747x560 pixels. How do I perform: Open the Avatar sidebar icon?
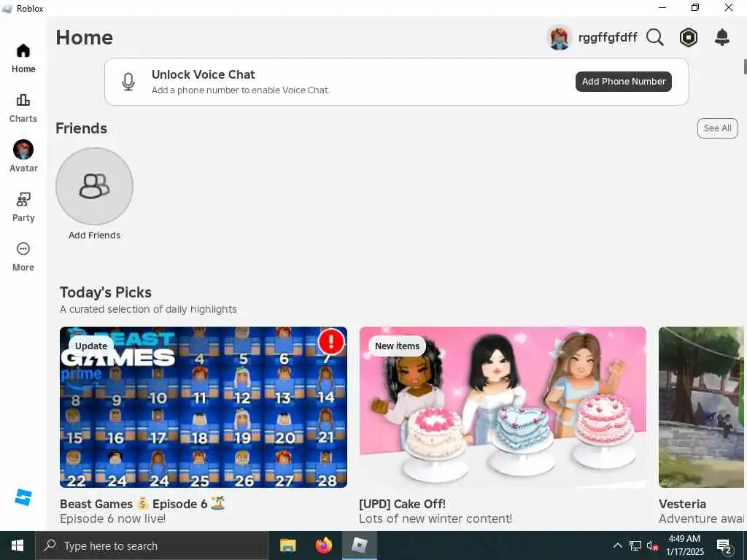pyautogui.click(x=23, y=149)
